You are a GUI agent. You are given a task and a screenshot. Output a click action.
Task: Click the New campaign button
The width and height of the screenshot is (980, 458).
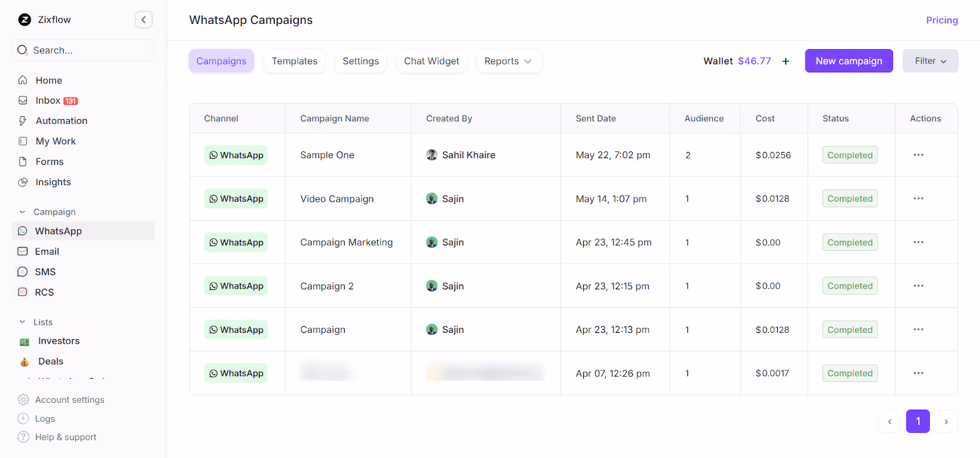point(849,61)
